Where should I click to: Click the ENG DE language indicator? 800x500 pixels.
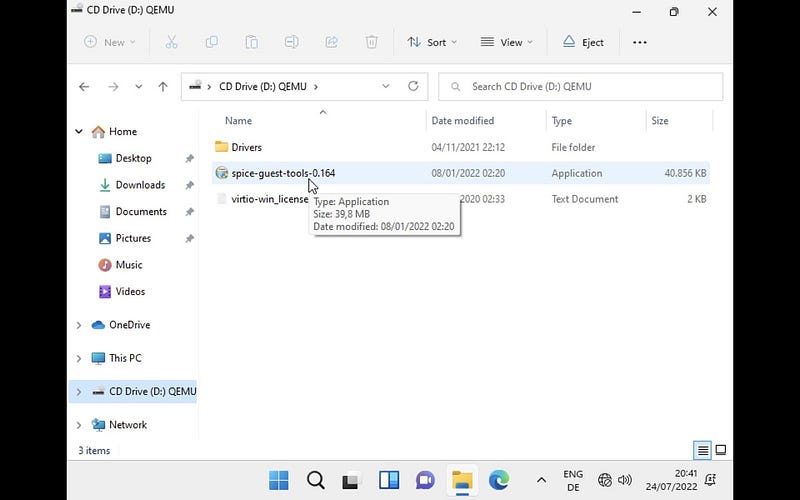point(573,481)
